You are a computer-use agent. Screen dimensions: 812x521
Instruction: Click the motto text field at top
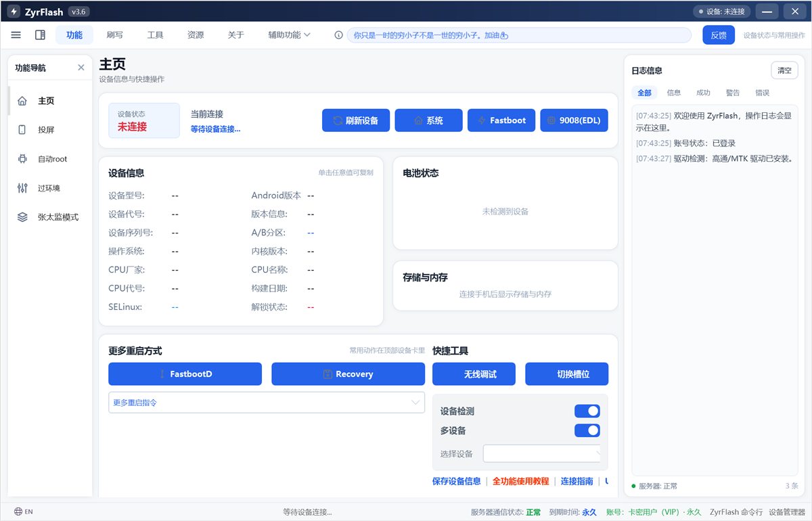click(519, 35)
